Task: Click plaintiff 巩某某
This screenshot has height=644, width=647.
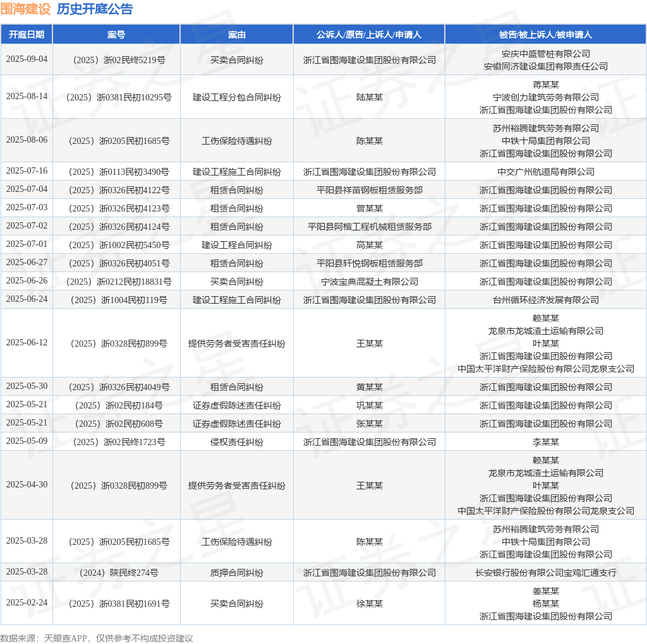Action: (x=369, y=406)
